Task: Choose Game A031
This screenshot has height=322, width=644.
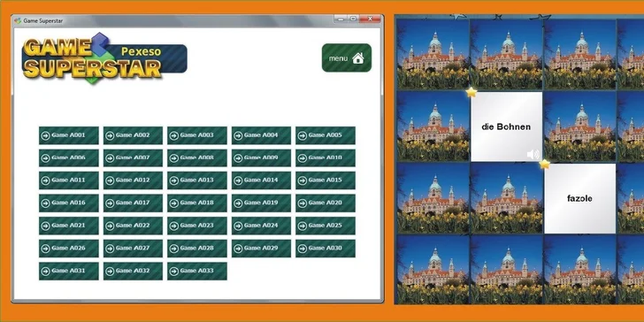Action: [x=69, y=272]
